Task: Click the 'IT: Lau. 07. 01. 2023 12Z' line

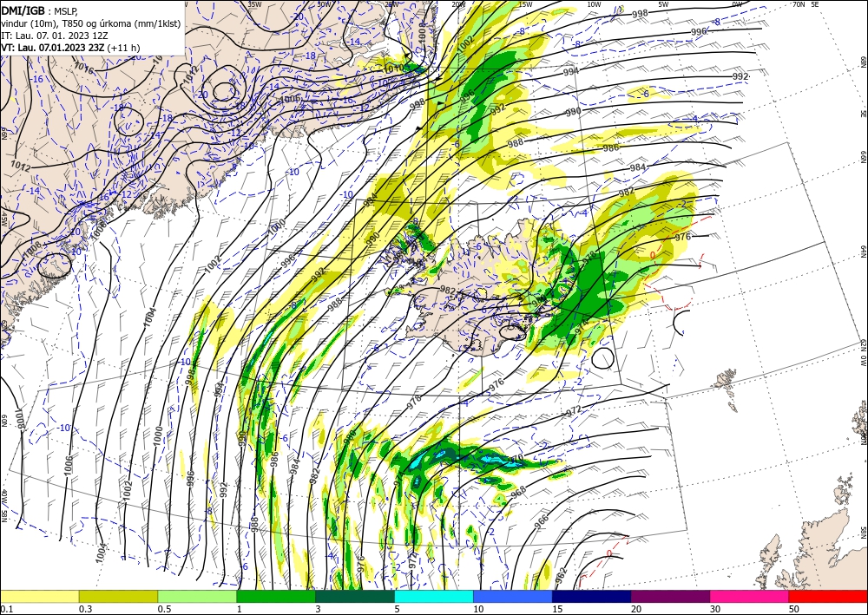Action: [x=54, y=36]
